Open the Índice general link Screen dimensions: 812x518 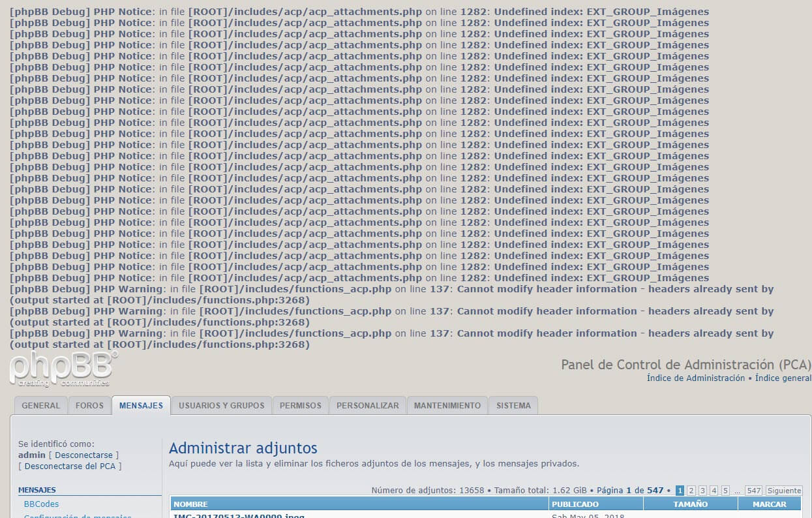(x=783, y=378)
